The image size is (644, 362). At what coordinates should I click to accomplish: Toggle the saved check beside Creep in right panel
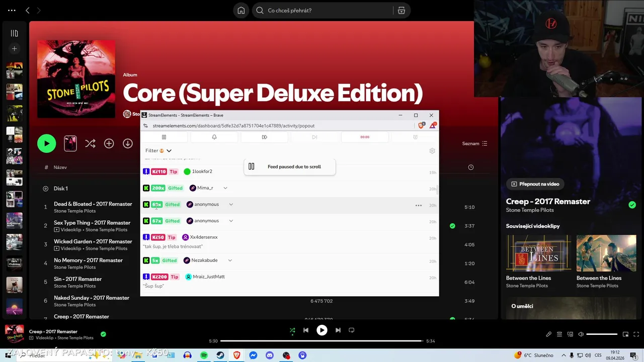tap(632, 205)
